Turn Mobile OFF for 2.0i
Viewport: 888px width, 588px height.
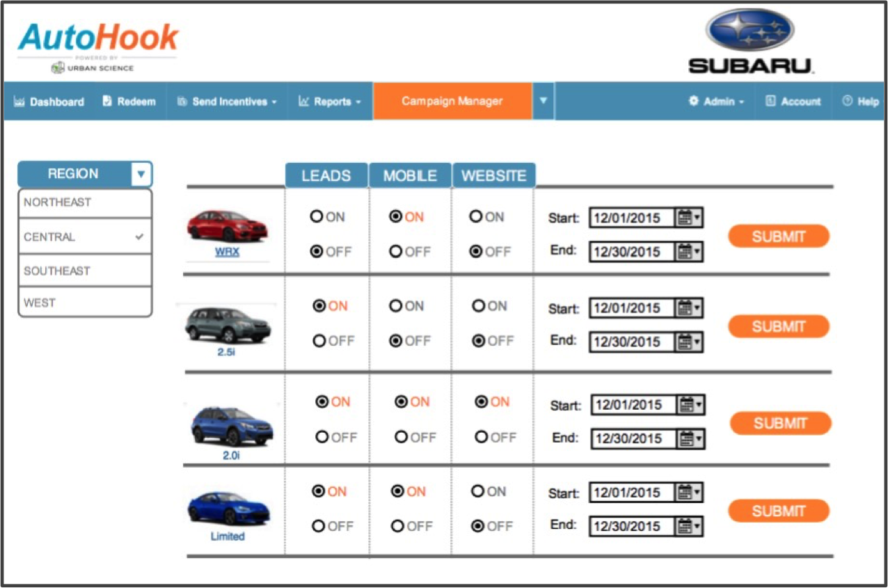click(x=401, y=437)
